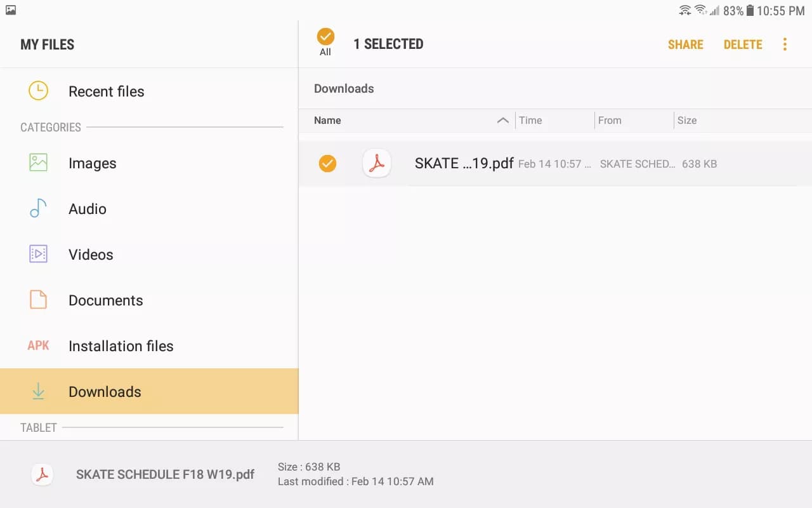Click the Recent files clock icon
Viewport: 812px width, 508px height.
[x=38, y=91]
